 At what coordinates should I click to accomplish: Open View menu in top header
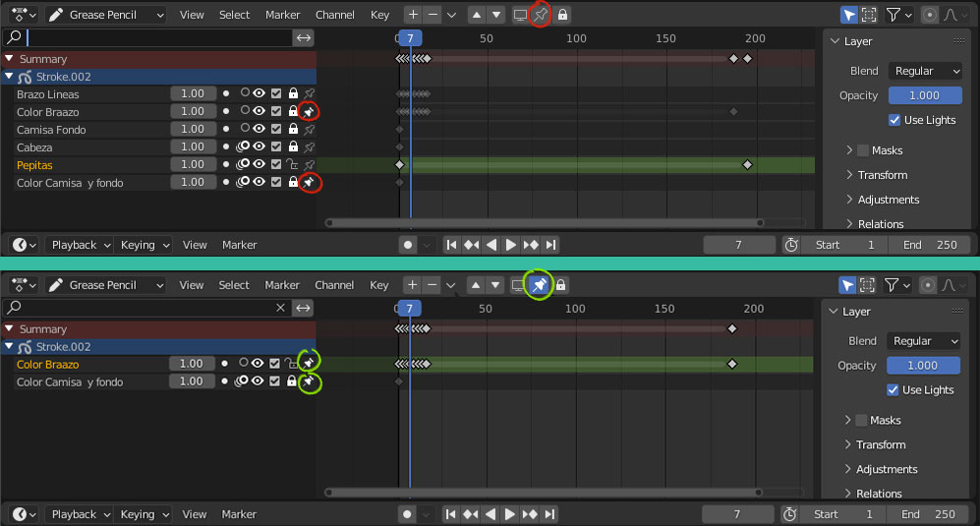(192, 15)
